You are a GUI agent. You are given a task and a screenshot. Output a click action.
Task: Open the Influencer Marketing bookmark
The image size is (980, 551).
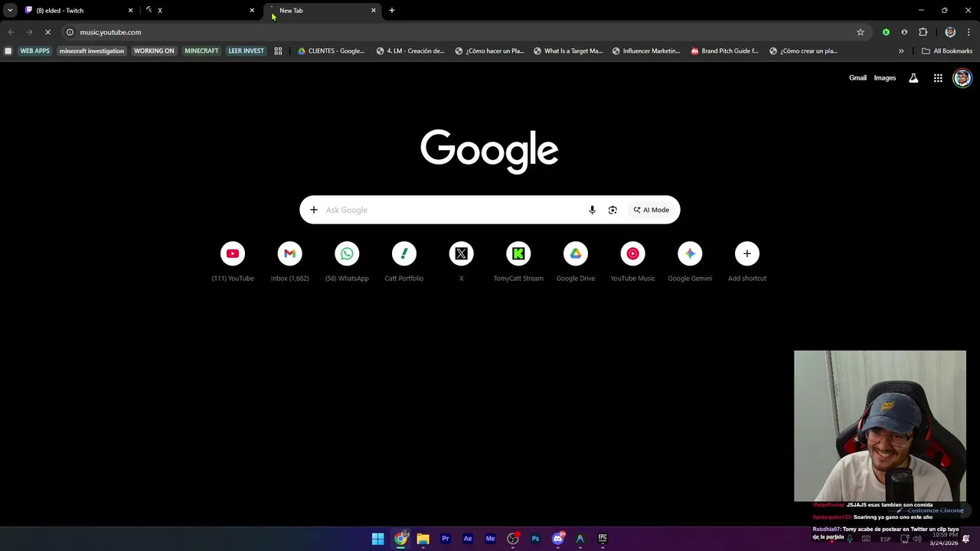645,51
